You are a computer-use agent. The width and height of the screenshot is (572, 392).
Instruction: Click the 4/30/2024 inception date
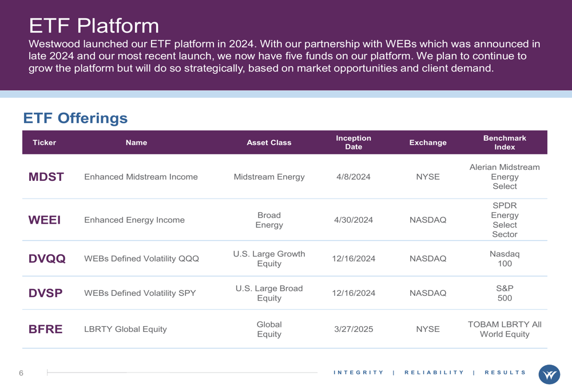(353, 220)
